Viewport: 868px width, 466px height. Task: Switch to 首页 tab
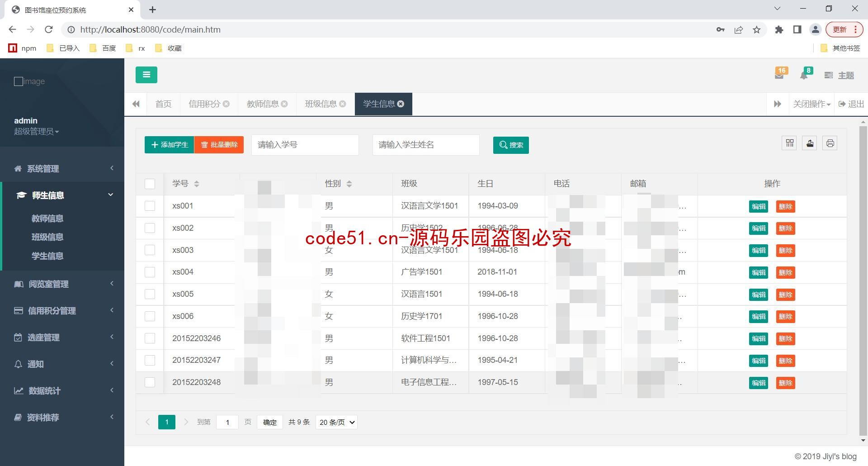163,104
